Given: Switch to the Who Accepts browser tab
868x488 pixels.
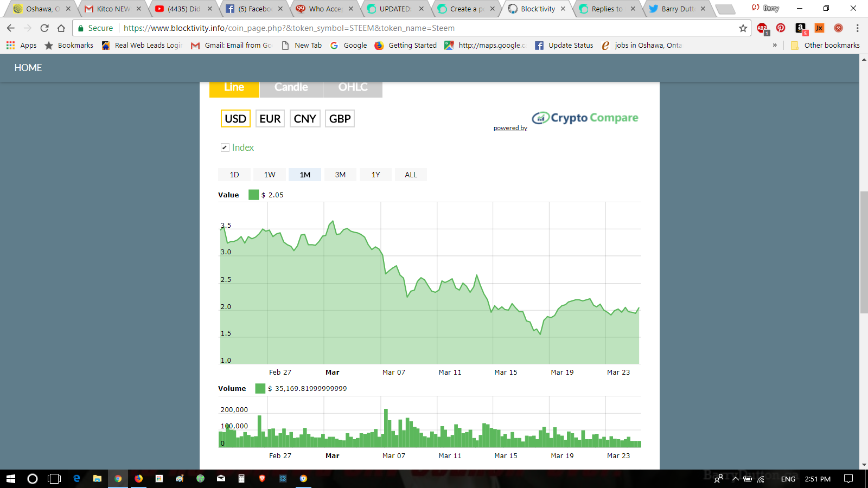Looking at the screenshot, I should (324, 9).
